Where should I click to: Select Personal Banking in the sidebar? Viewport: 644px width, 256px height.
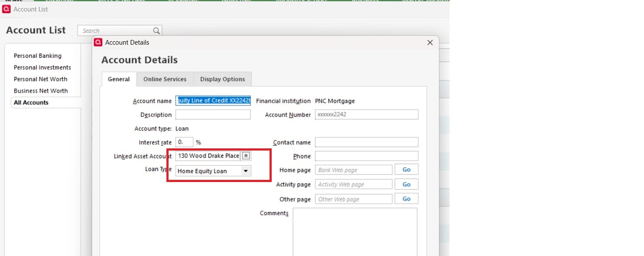[x=37, y=56]
